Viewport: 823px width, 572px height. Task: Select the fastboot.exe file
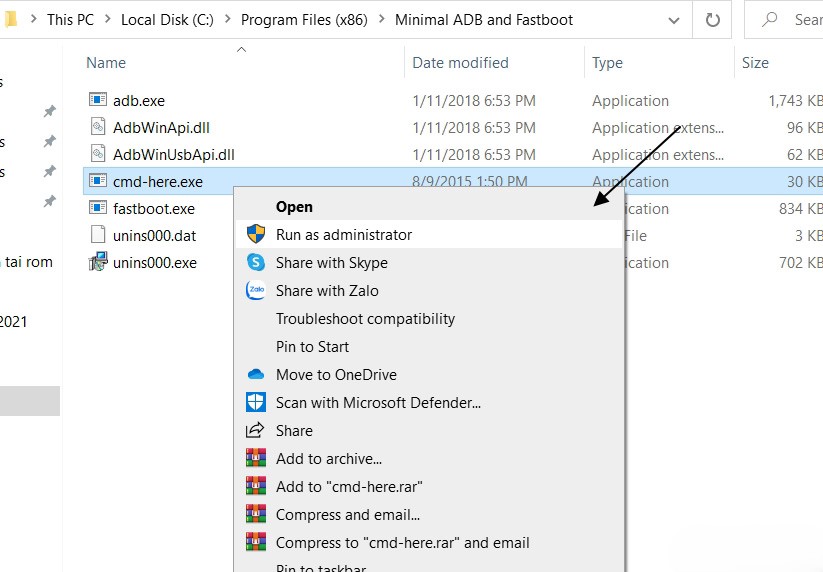[x=153, y=209]
